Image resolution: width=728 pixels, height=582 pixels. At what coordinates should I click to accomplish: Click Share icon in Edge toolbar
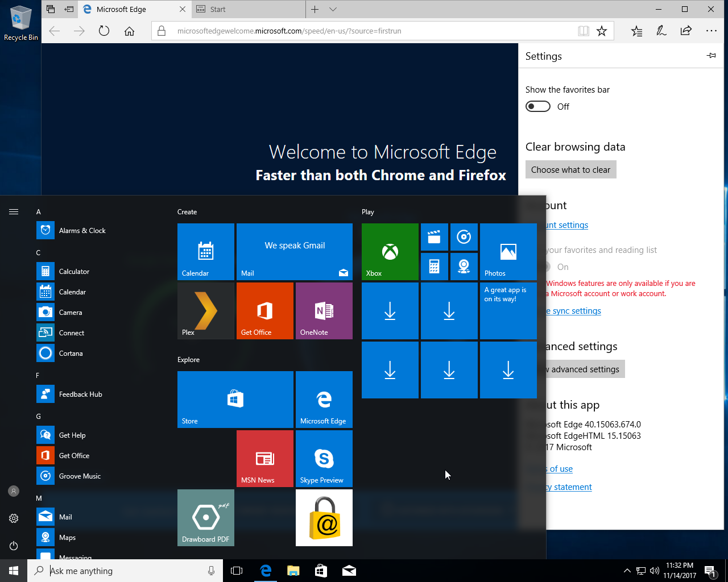686,31
